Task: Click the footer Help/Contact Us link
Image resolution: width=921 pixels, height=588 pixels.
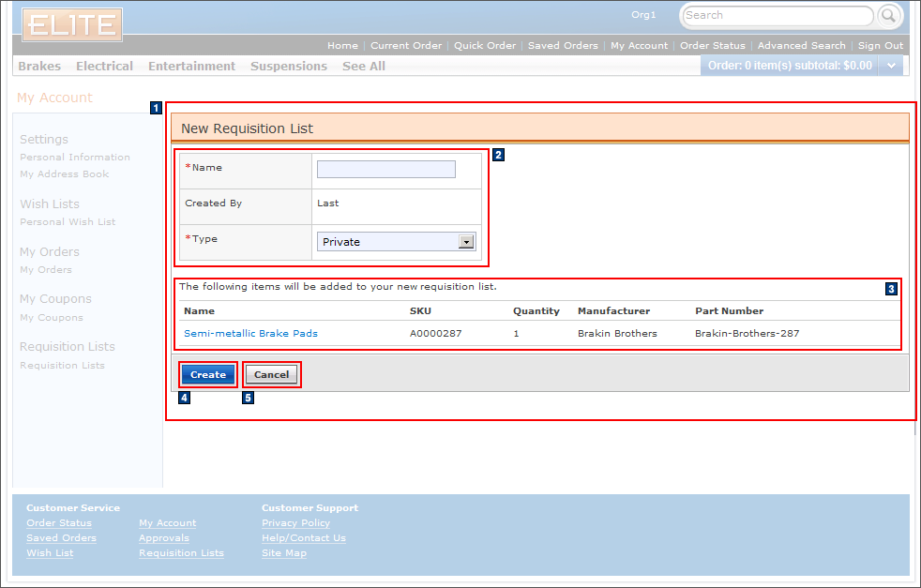Action: click(304, 537)
